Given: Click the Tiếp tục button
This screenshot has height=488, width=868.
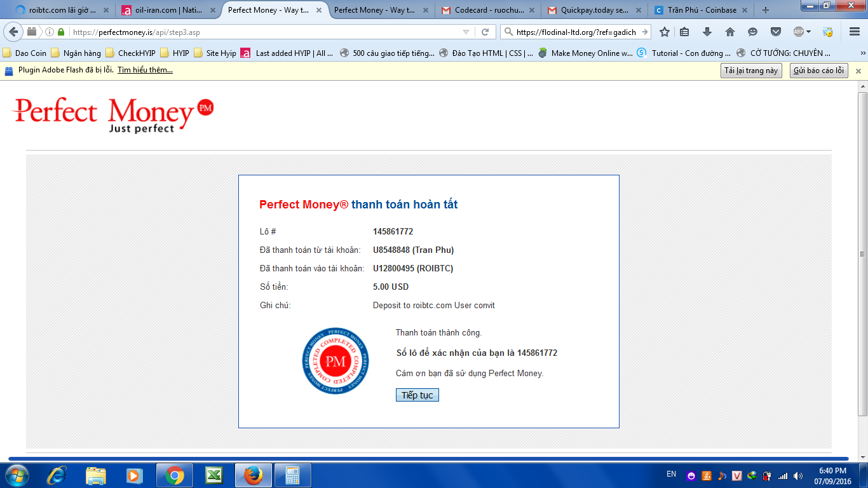Looking at the screenshot, I should (x=417, y=395).
